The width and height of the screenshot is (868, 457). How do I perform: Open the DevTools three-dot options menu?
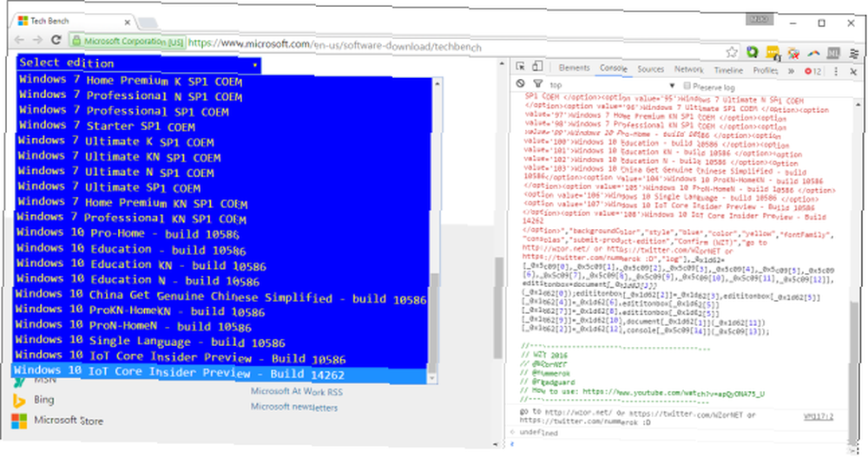[836, 71]
